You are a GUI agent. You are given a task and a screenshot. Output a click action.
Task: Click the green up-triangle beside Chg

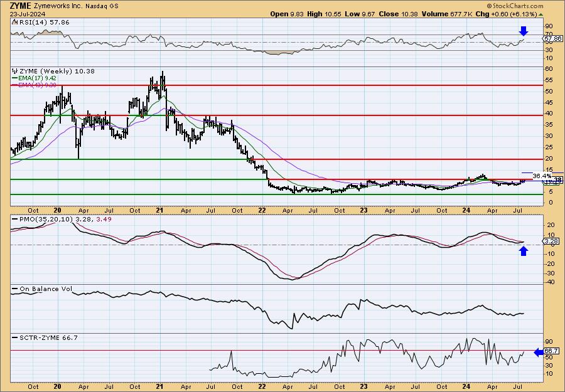point(541,14)
